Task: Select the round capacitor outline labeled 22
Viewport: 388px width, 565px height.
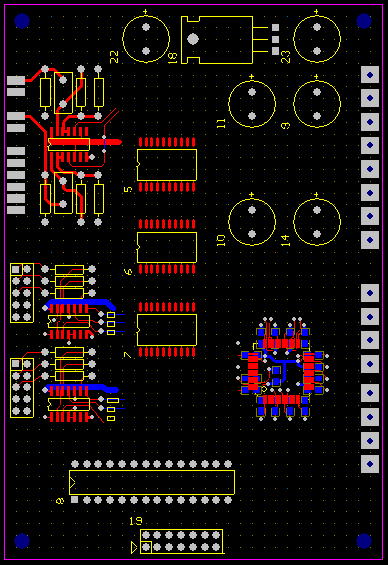Action: [x=146, y=39]
